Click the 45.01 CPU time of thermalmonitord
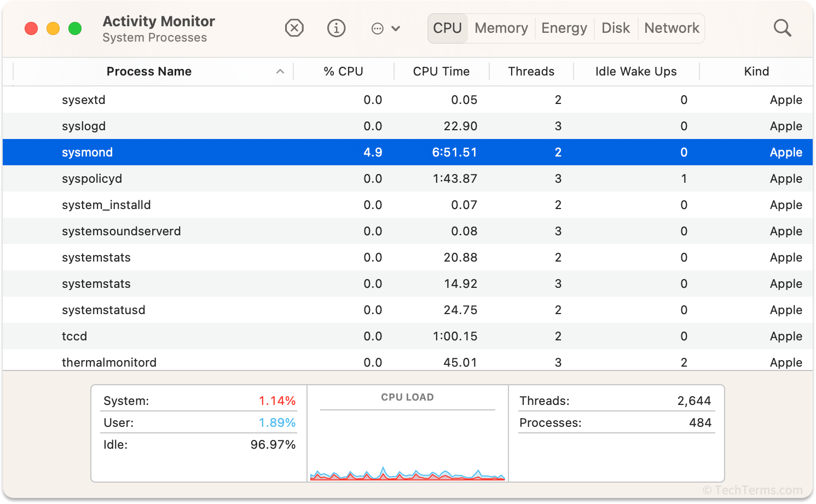The height and width of the screenshot is (504, 816). point(460,363)
